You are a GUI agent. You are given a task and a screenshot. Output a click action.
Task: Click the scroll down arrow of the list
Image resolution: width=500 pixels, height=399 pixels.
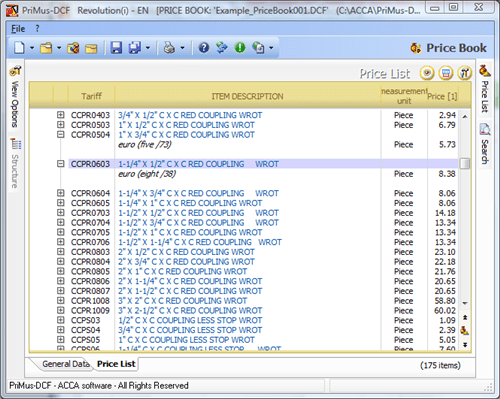[x=465, y=303]
